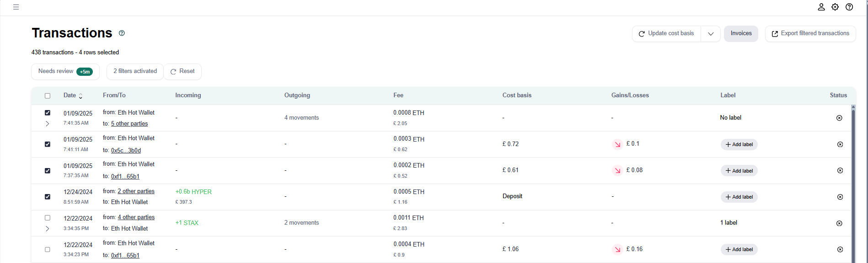Open the hamburger menu icon
Viewport: 868px width, 263px height.
[x=16, y=7]
